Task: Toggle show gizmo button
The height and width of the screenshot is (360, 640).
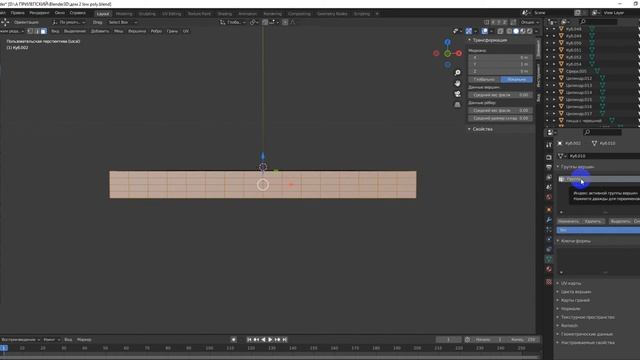Action: tap(469, 31)
